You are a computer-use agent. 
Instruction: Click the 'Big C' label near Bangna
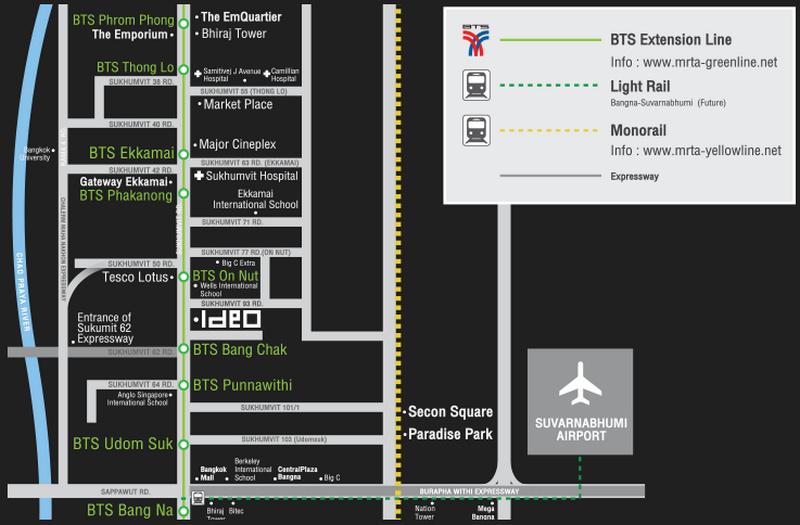[x=332, y=478]
